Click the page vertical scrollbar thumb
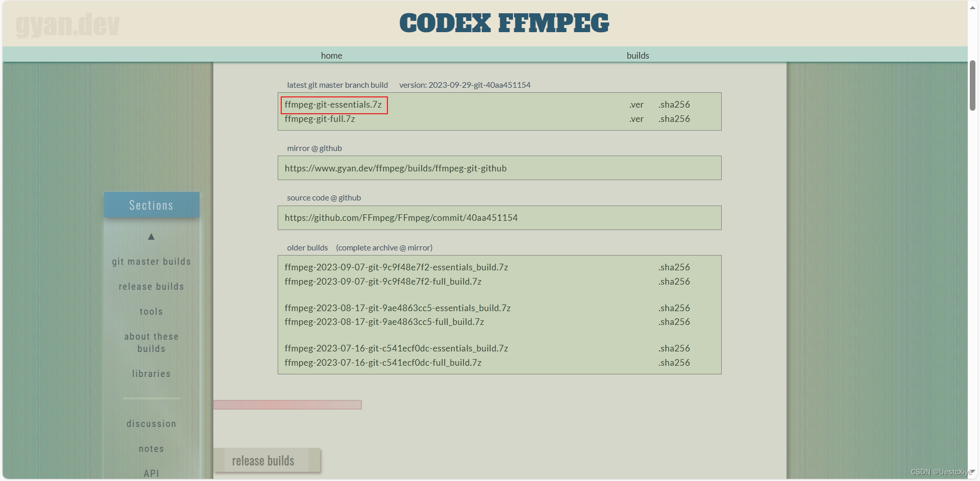The width and height of the screenshot is (980, 481). 972,85
